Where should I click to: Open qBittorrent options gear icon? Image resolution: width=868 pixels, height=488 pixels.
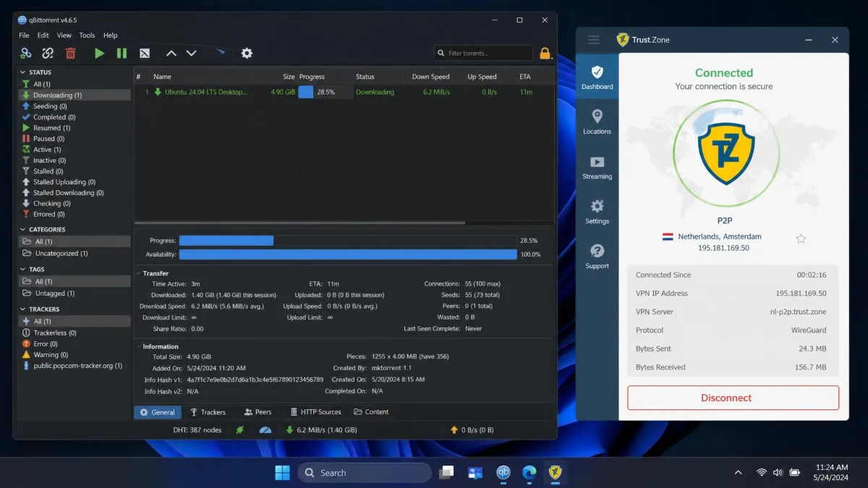[x=247, y=53]
